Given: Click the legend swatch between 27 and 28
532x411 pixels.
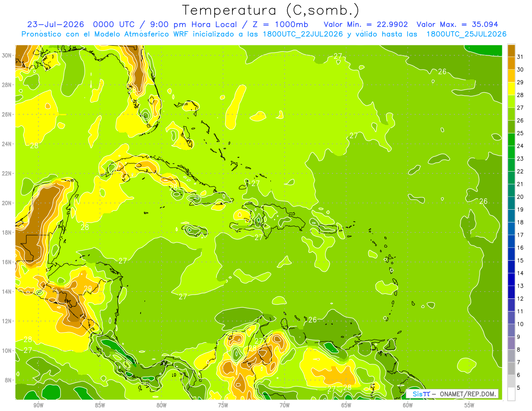Looking at the screenshot, I should (x=511, y=101).
